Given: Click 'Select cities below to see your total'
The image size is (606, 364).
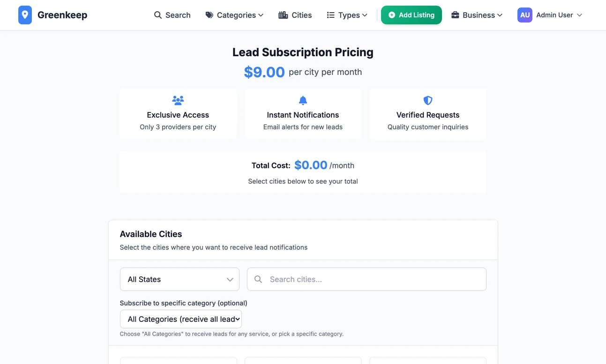Looking at the screenshot, I should coord(303,181).
